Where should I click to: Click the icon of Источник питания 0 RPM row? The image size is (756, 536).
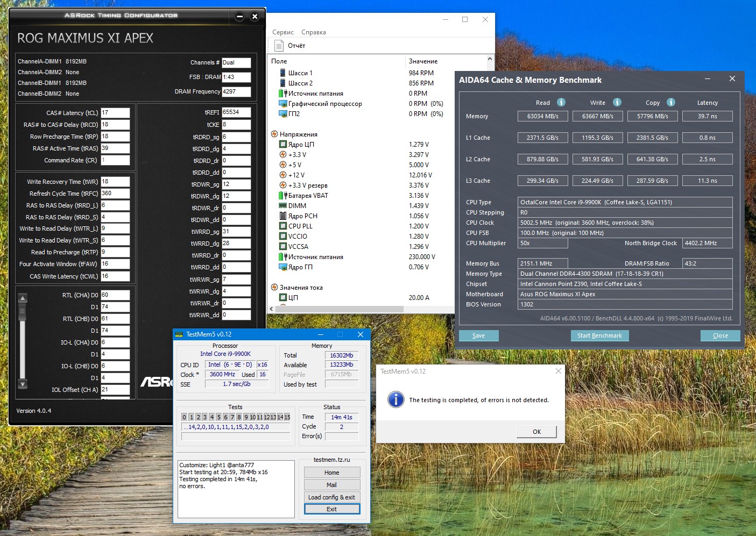[x=282, y=93]
